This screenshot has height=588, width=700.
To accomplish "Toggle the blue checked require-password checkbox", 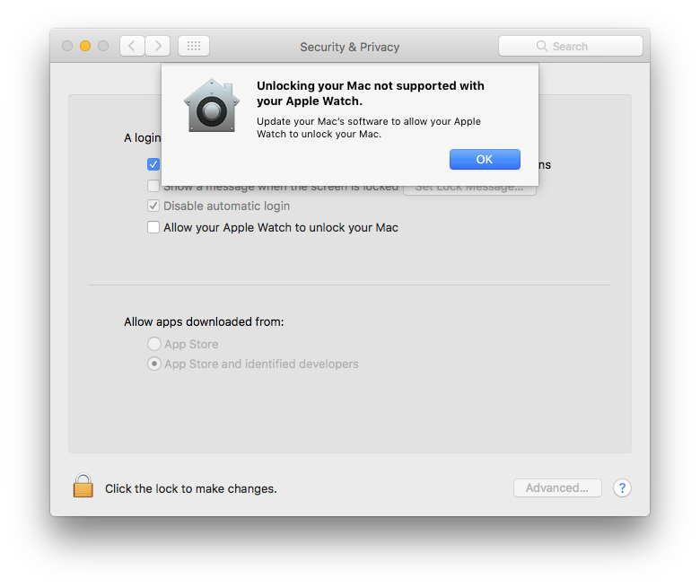I will 153,164.
